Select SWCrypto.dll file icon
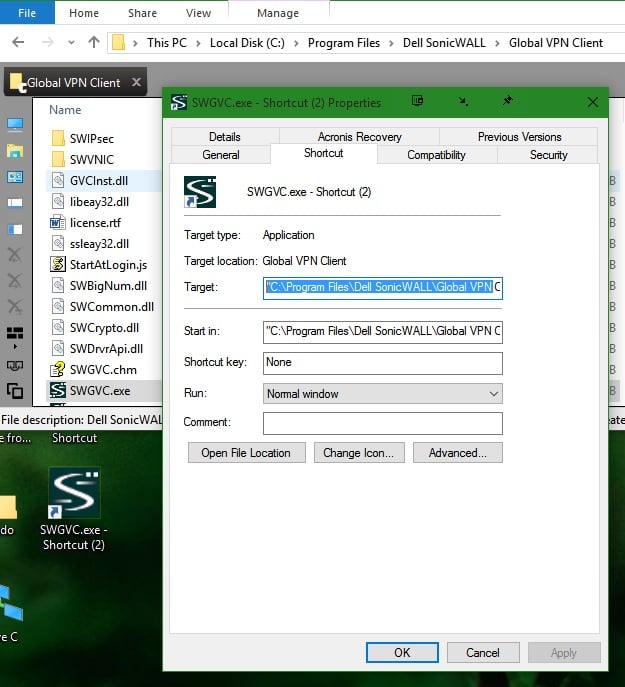The image size is (625, 687). [58, 327]
